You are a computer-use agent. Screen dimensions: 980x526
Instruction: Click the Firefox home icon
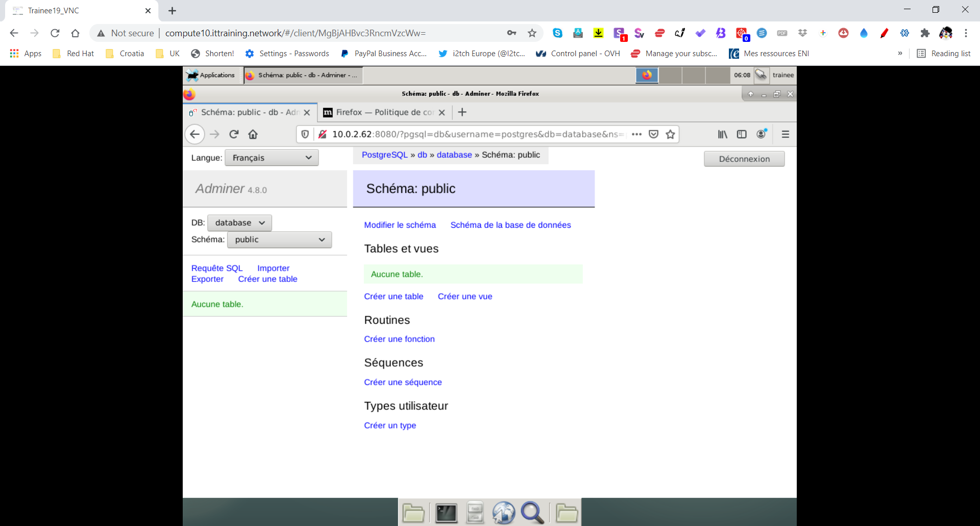253,134
